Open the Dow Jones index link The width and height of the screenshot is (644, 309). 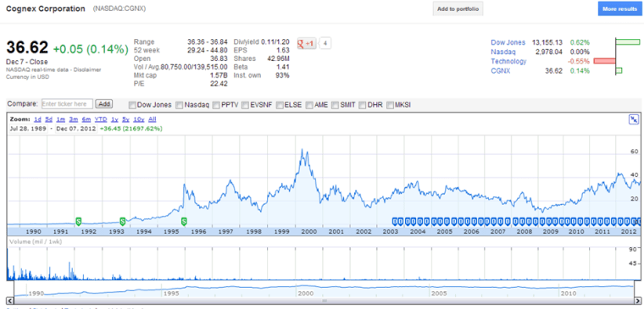point(508,42)
